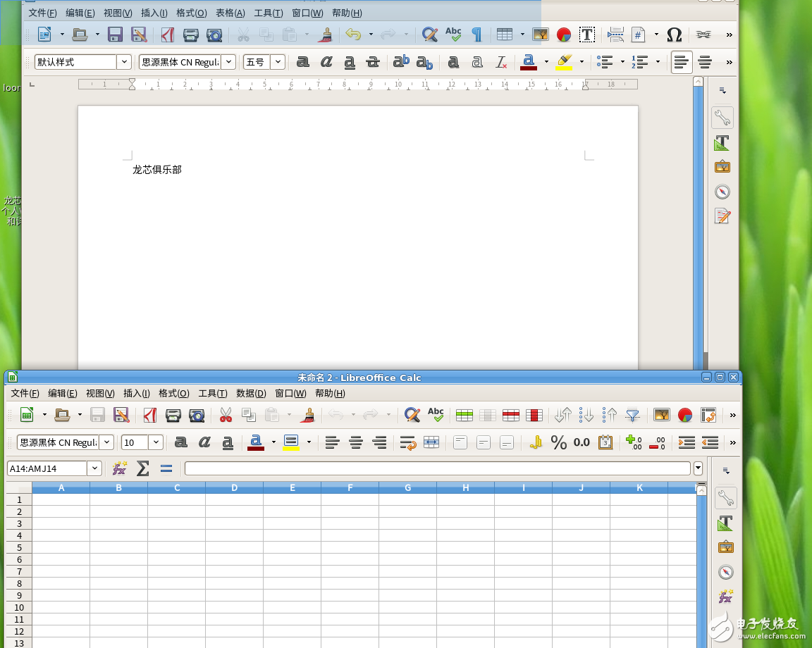Toggle Wrap Text in Calc toolbar
The width and height of the screenshot is (812, 648).
click(407, 442)
